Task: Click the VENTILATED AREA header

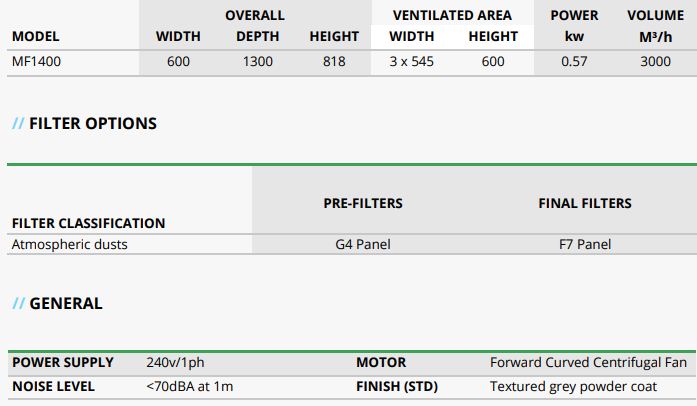Action: (x=452, y=15)
